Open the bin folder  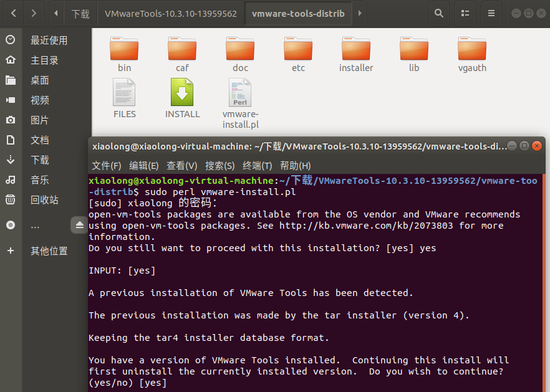(124, 54)
